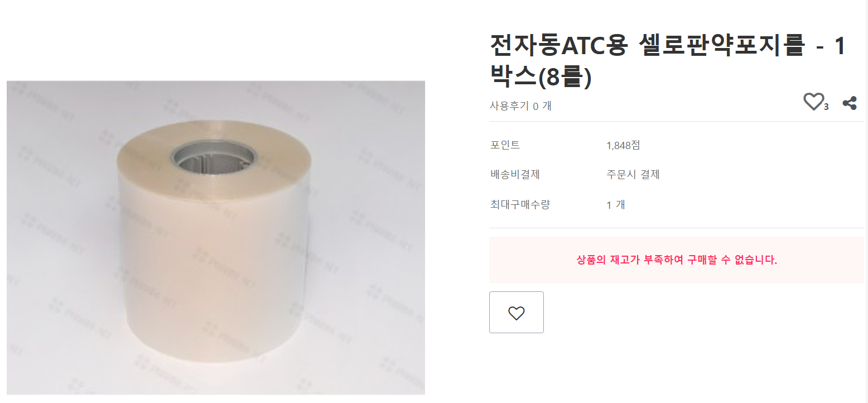
Task: Click the 주문시 결제 shipping value
Action: [x=633, y=174]
